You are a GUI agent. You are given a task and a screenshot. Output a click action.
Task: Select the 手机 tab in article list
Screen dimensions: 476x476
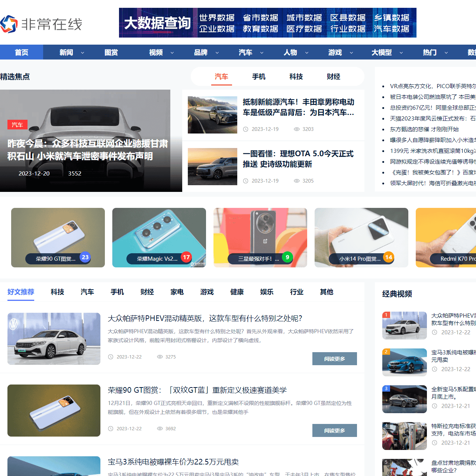pos(117,292)
